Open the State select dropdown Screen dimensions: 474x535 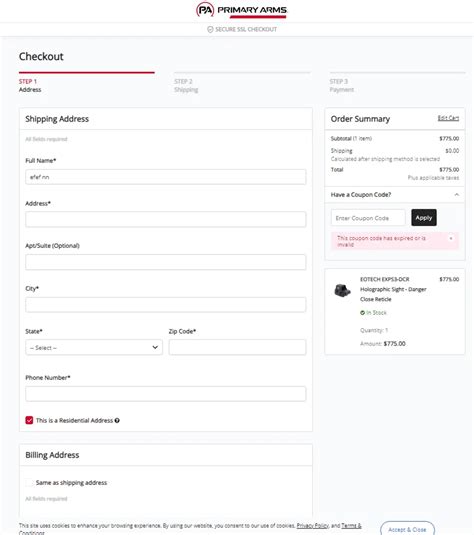pyautogui.click(x=94, y=347)
